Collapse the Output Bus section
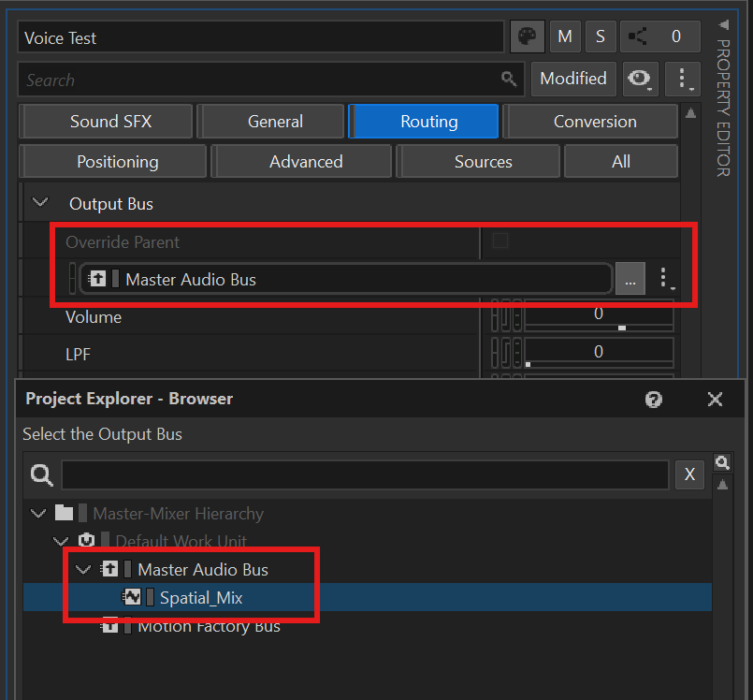 (x=40, y=203)
